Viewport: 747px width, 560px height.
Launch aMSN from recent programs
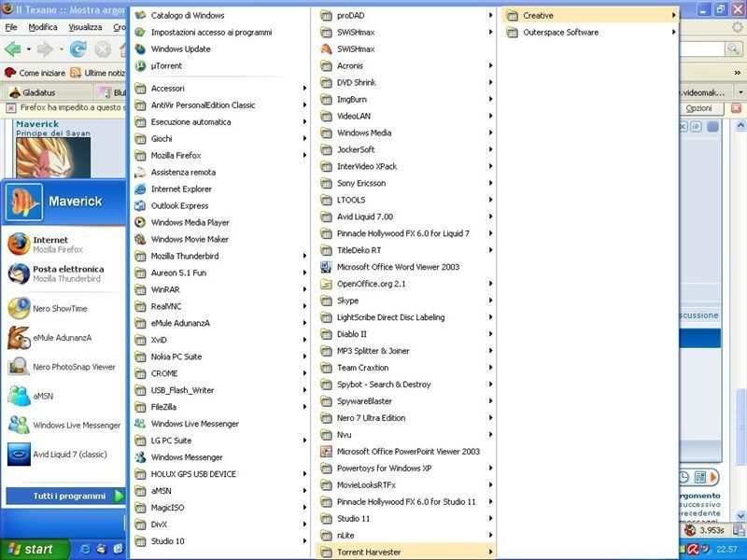click(x=63, y=396)
